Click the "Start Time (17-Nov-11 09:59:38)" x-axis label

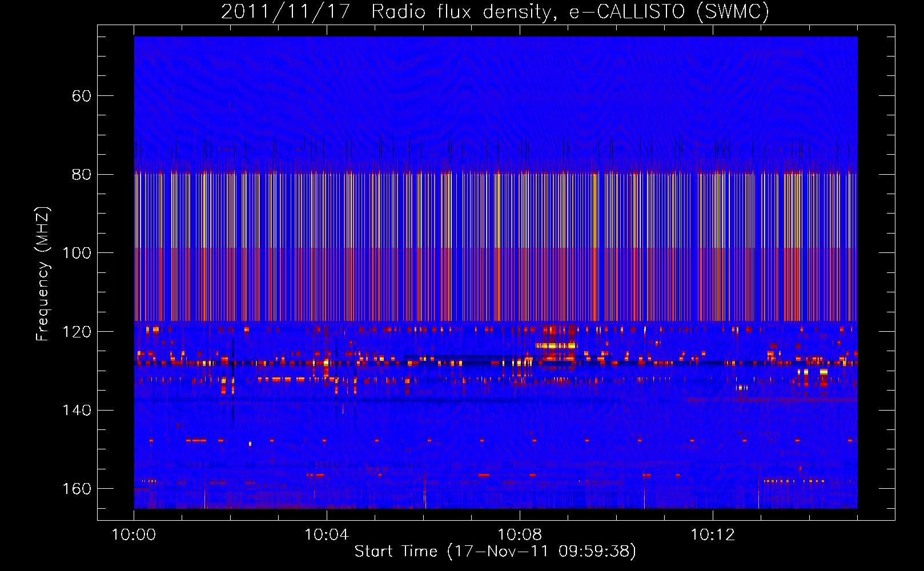[495, 552]
